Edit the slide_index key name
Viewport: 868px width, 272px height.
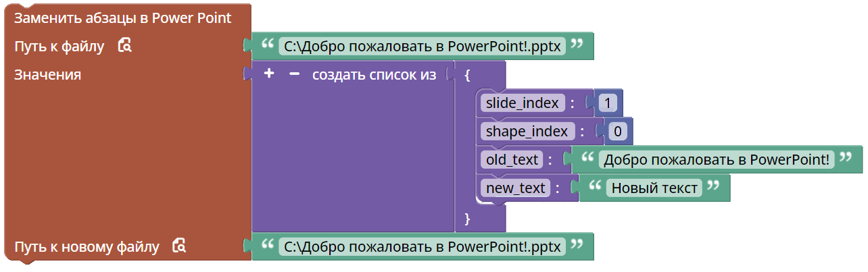tap(523, 103)
